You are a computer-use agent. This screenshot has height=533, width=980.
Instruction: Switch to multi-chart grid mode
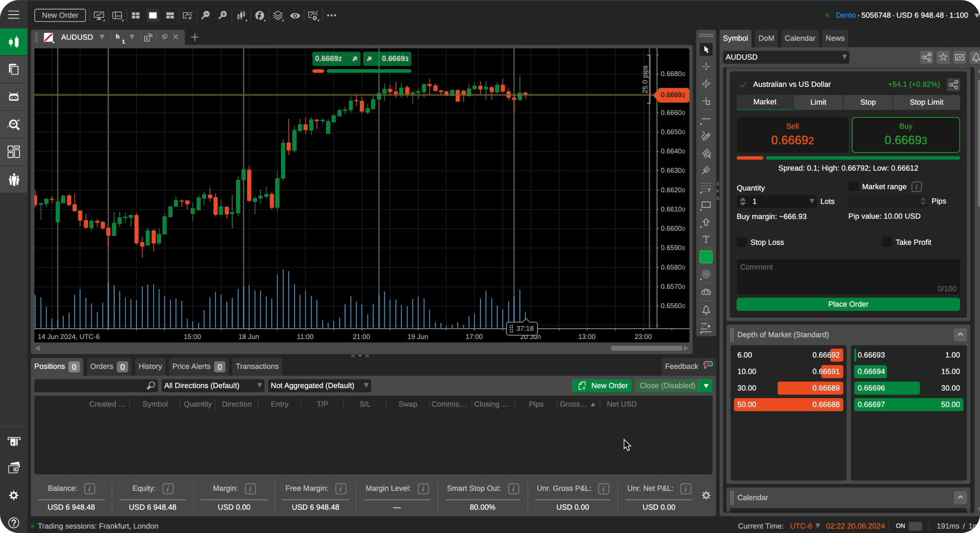136,16
